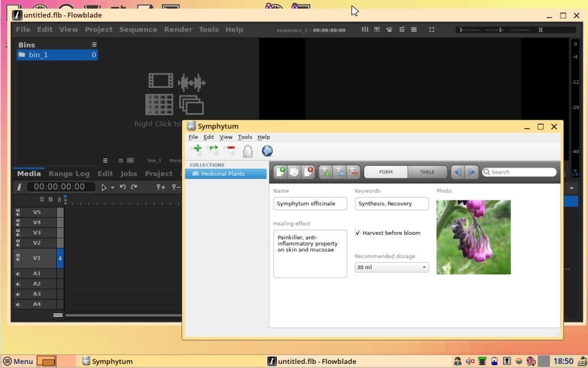Add a new field in Symphytum

(326, 172)
